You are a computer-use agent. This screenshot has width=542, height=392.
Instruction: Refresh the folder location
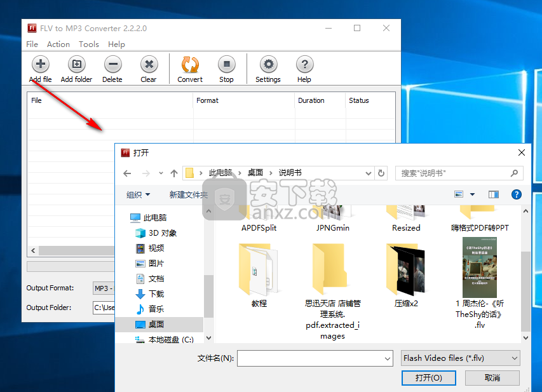pyautogui.click(x=381, y=173)
